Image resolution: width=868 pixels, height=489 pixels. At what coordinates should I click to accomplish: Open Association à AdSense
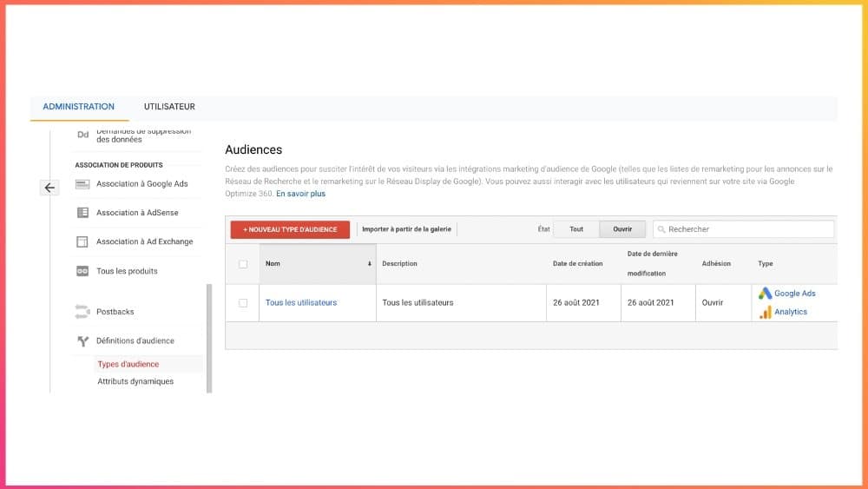(x=137, y=213)
